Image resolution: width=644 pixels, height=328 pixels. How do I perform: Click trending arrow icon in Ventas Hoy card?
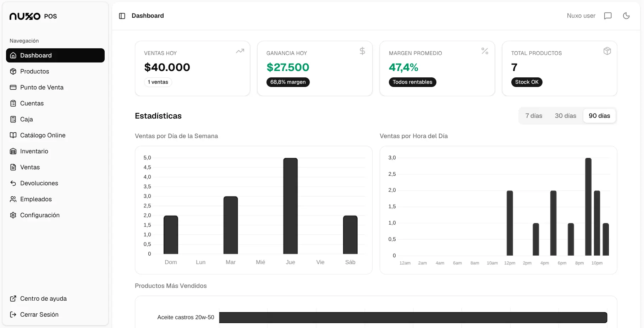(x=240, y=51)
